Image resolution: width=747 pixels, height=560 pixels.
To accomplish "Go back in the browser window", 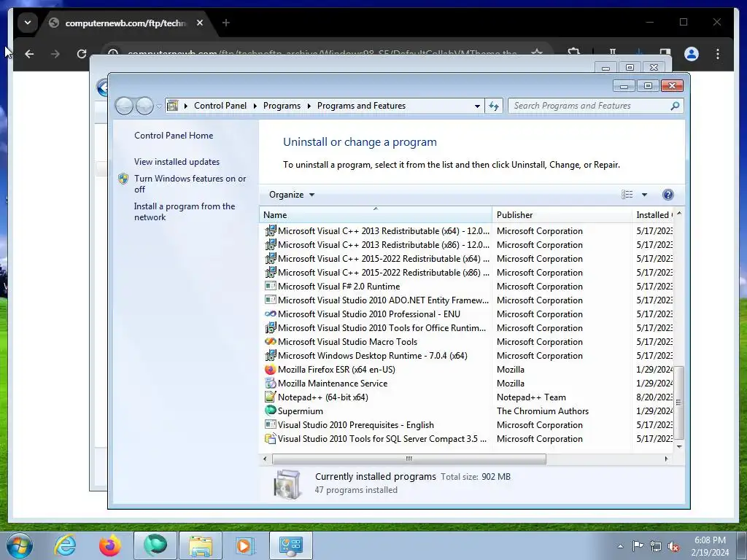I will [x=29, y=54].
